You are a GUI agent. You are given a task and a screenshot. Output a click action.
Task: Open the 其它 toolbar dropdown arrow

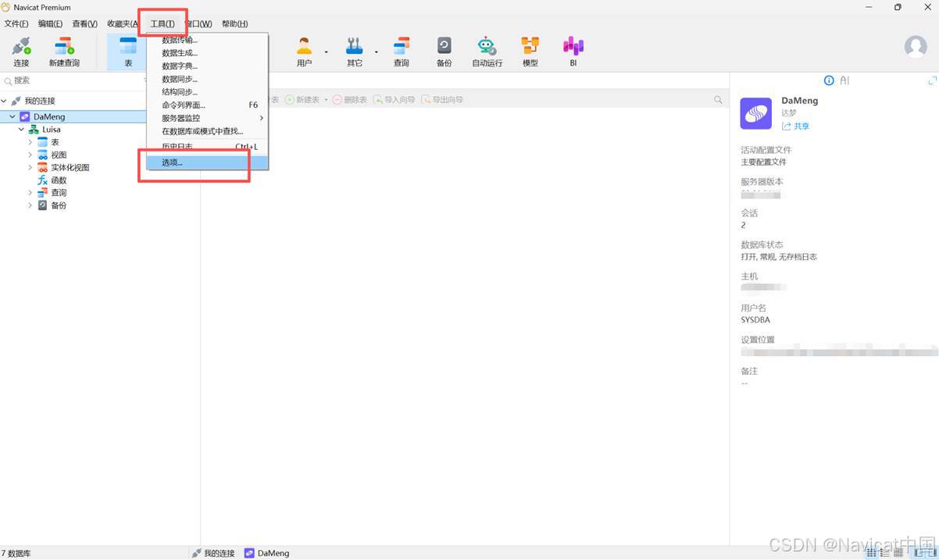point(376,52)
